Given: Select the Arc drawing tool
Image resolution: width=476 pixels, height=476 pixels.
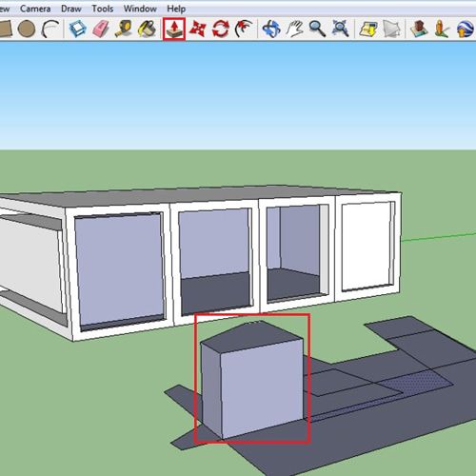Looking at the screenshot, I should click(x=50, y=29).
